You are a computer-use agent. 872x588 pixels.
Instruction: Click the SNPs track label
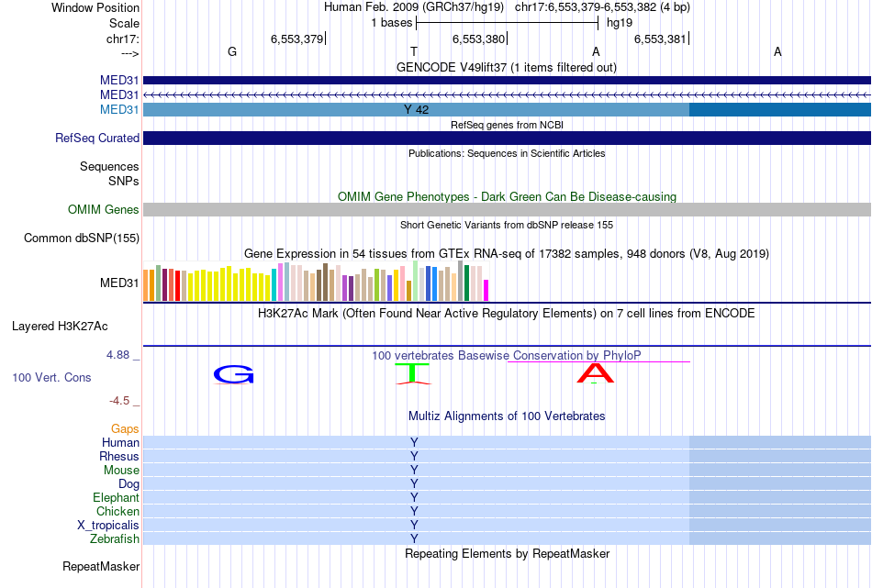[124, 181]
